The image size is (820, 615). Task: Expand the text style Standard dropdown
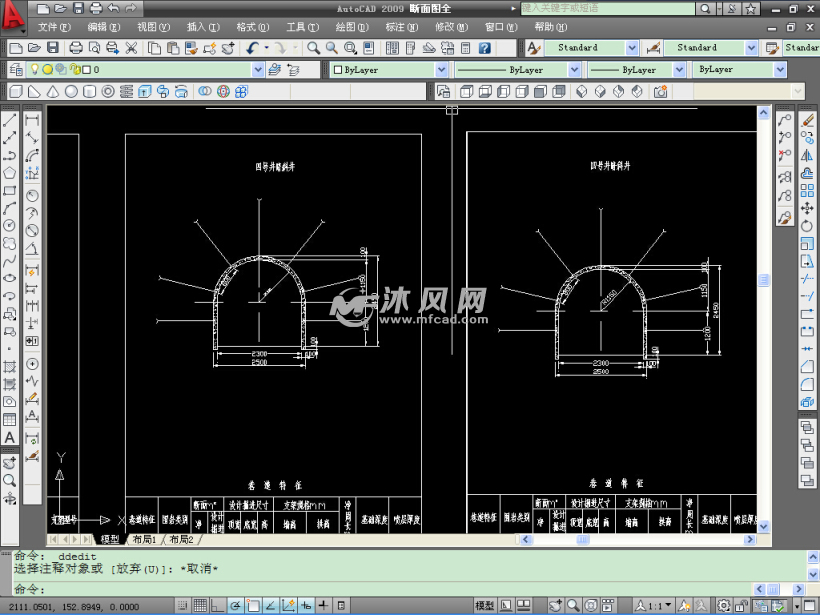(632, 48)
